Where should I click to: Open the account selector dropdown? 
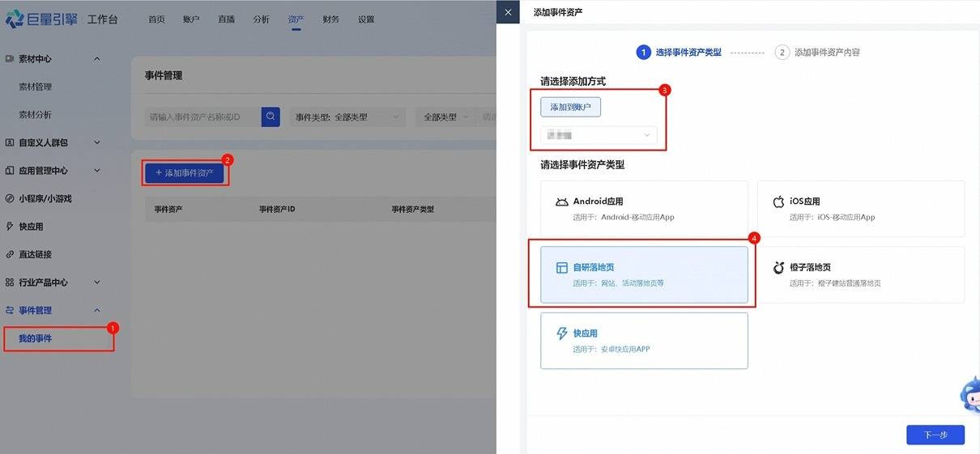tap(599, 135)
